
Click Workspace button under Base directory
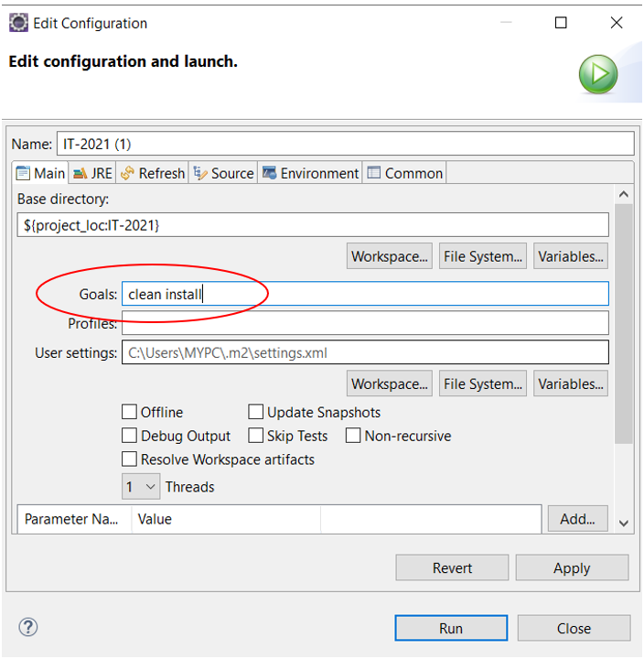point(390,256)
